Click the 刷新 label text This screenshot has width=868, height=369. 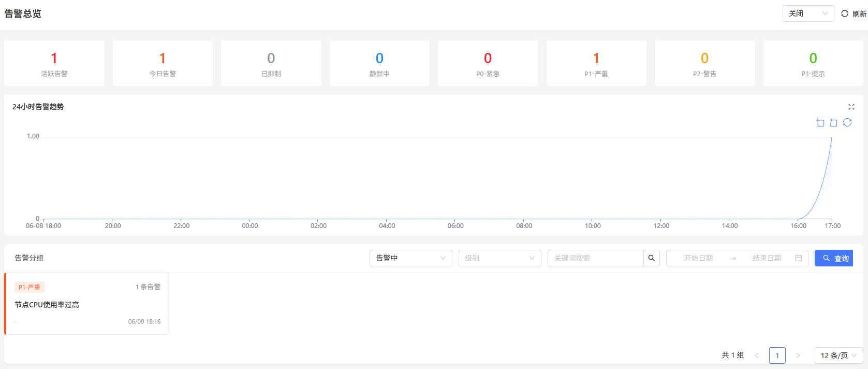pyautogui.click(x=859, y=14)
